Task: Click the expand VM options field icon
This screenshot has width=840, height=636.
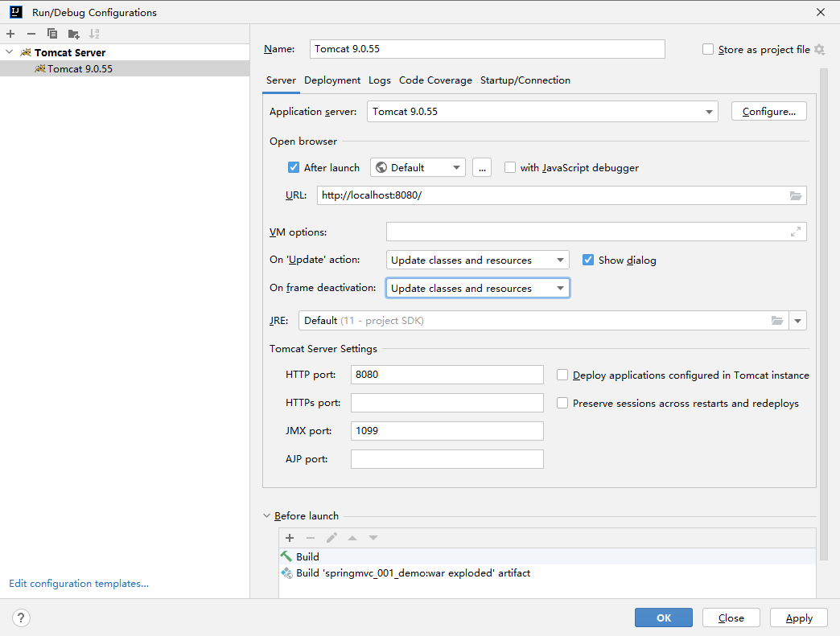Action: point(796,232)
